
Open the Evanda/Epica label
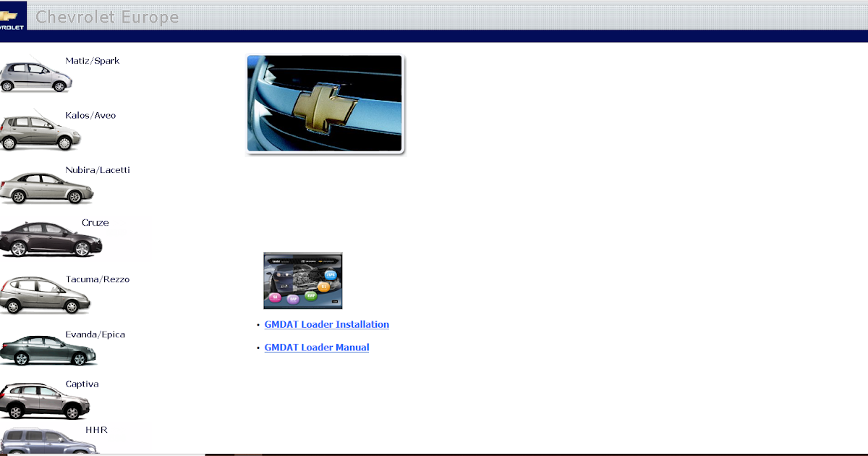coord(95,334)
